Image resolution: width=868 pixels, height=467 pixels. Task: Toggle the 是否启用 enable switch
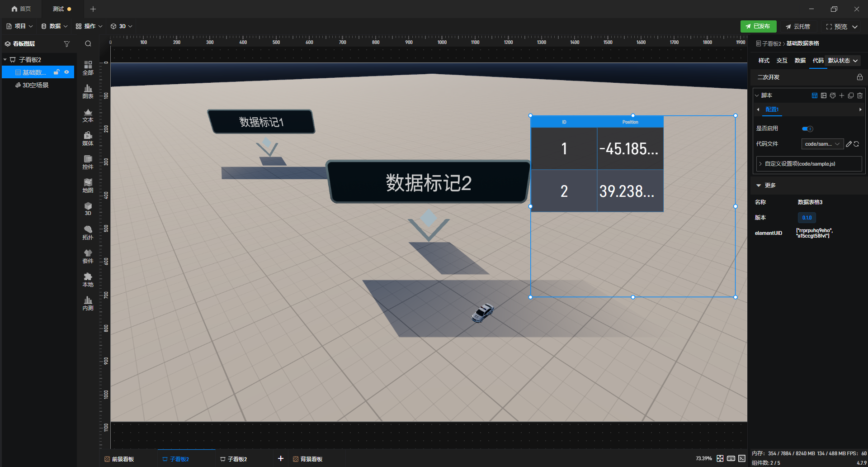807,129
